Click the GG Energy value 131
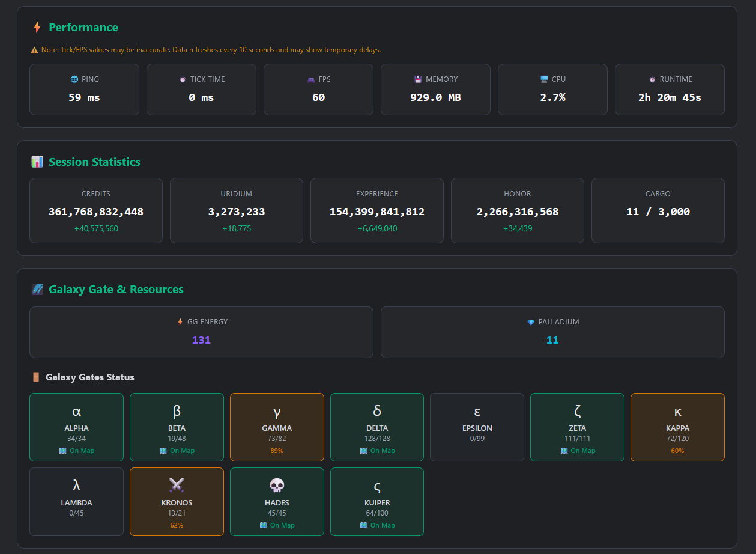 pos(201,340)
